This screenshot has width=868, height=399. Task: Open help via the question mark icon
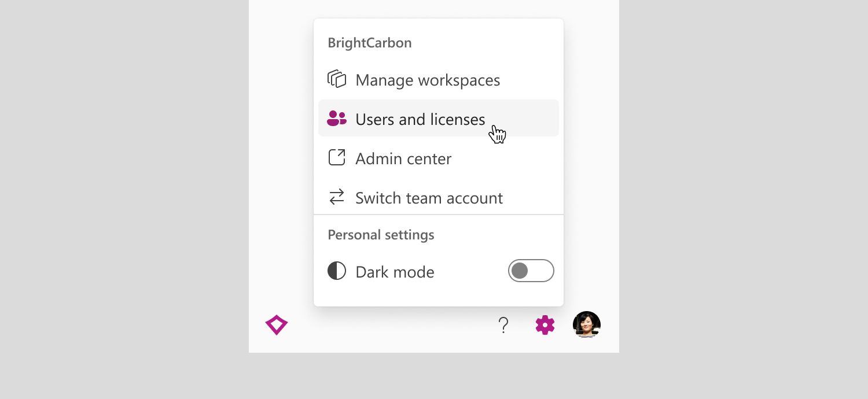pos(503,326)
